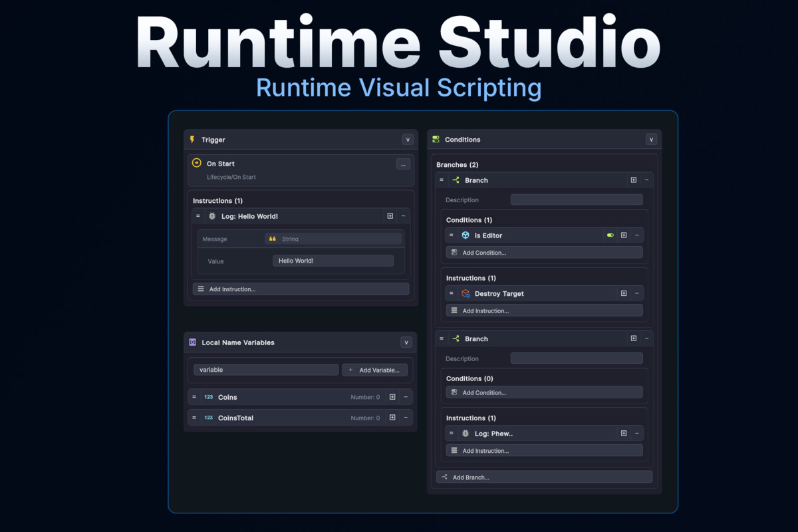Screen dimensions: 798x532
Task: Collapse the Conditions panel with its chevron
Action: 651,140
